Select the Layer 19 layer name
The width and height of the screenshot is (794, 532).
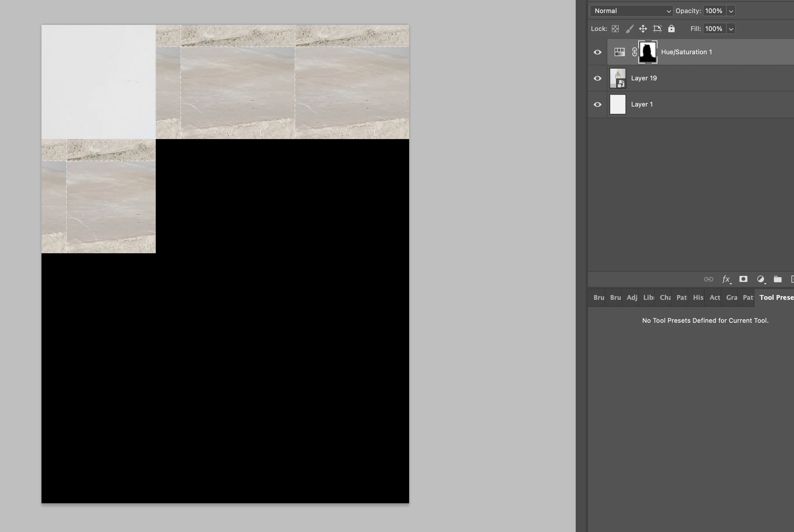[644, 78]
